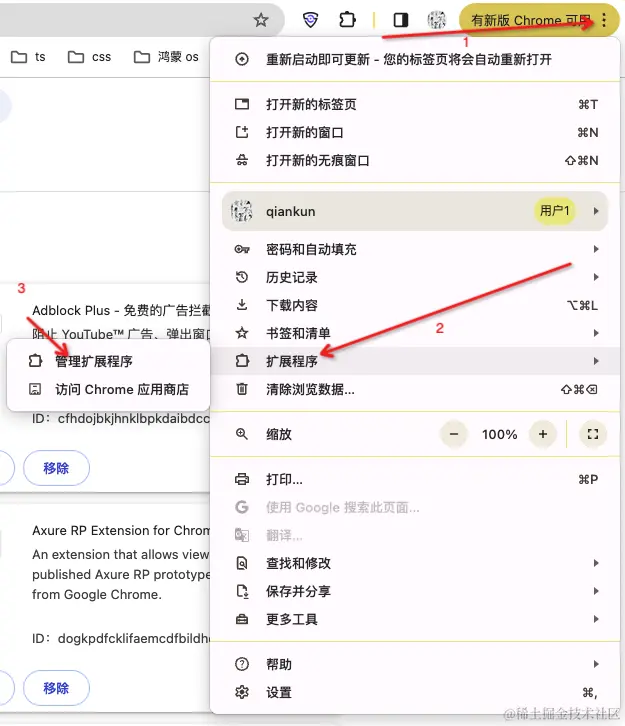Click the incognito icon beside 打开新的无痕窗口
Screen dimensions: 625x726
click(x=242, y=160)
